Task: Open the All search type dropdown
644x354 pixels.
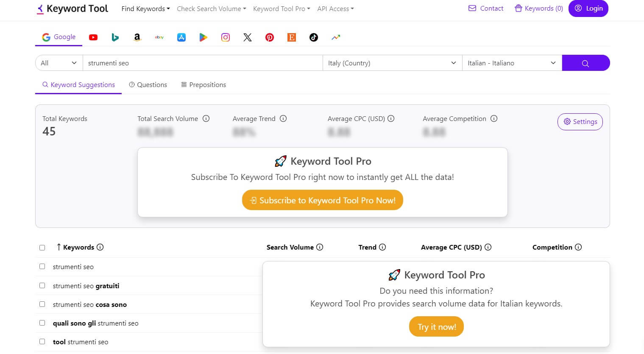Action: [x=59, y=63]
